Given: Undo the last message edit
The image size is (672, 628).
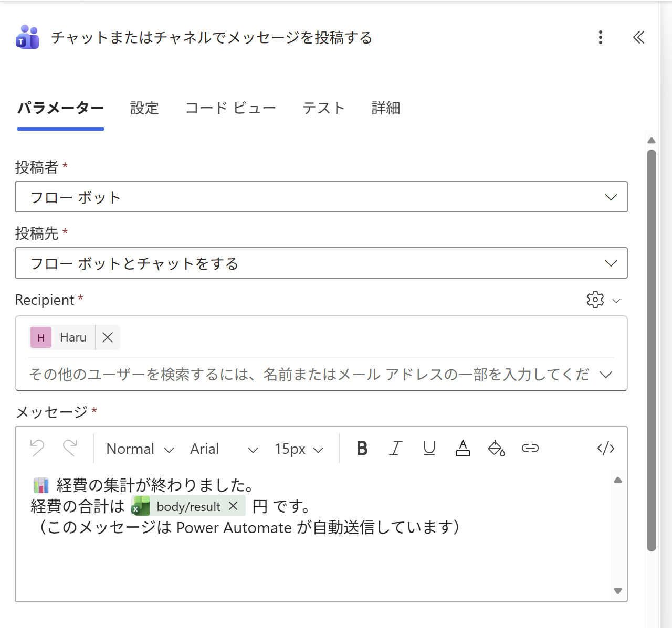Looking at the screenshot, I should coord(37,448).
